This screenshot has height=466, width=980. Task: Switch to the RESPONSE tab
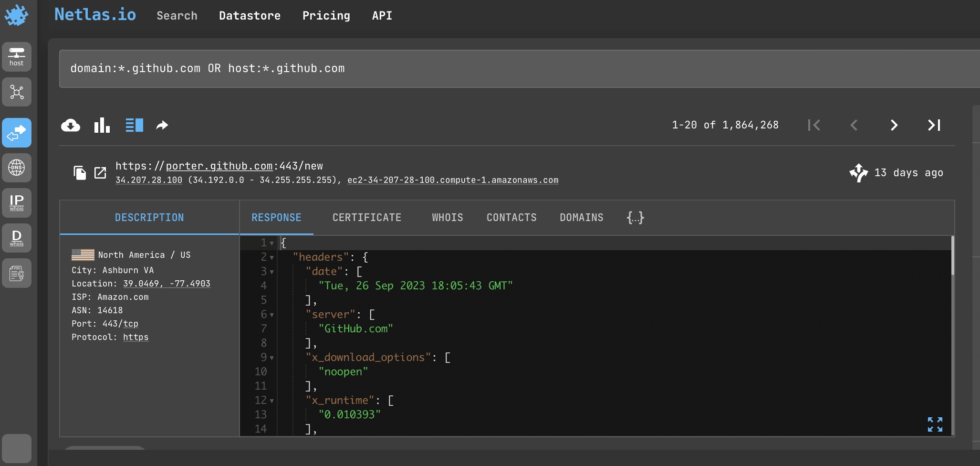[277, 218]
